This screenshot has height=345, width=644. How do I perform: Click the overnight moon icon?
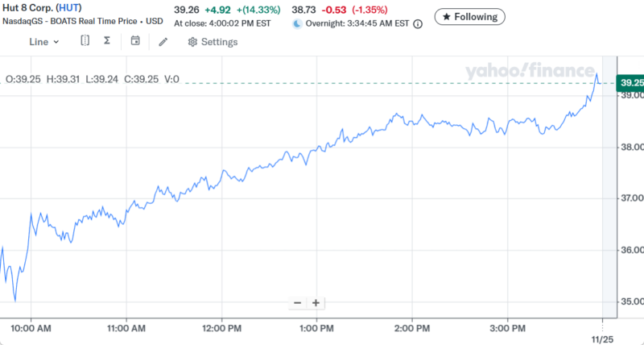(x=297, y=24)
